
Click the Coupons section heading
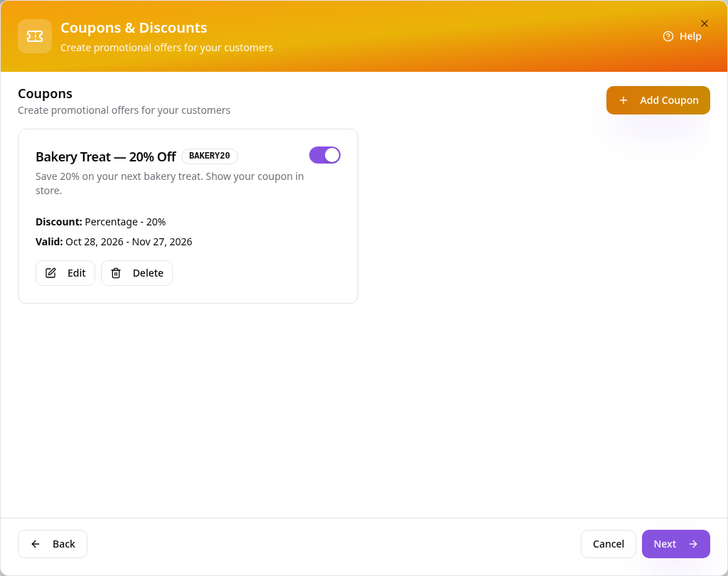pos(45,93)
